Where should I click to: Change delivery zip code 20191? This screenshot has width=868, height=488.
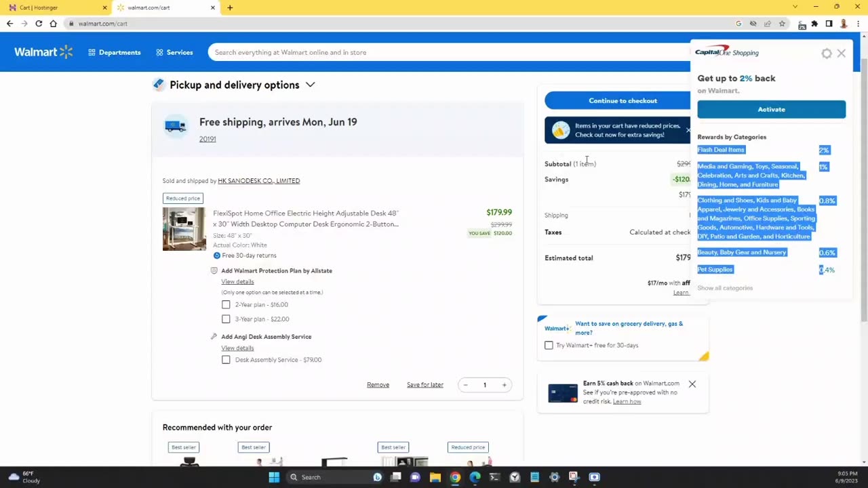click(x=208, y=139)
